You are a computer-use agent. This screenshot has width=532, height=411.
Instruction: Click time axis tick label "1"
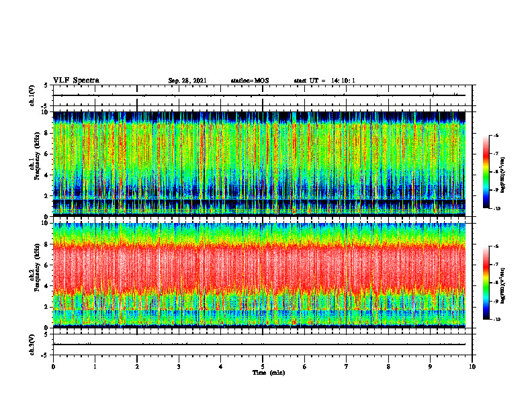pyautogui.click(x=95, y=367)
